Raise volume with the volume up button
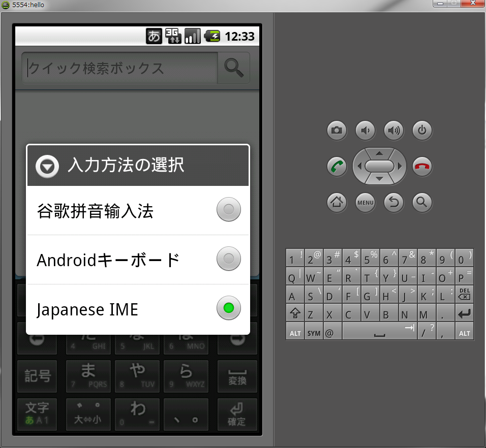 click(x=393, y=130)
